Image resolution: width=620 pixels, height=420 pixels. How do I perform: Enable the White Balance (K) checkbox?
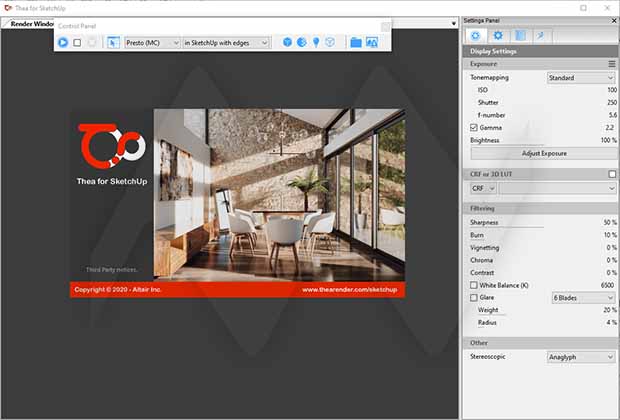(x=474, y=285)
